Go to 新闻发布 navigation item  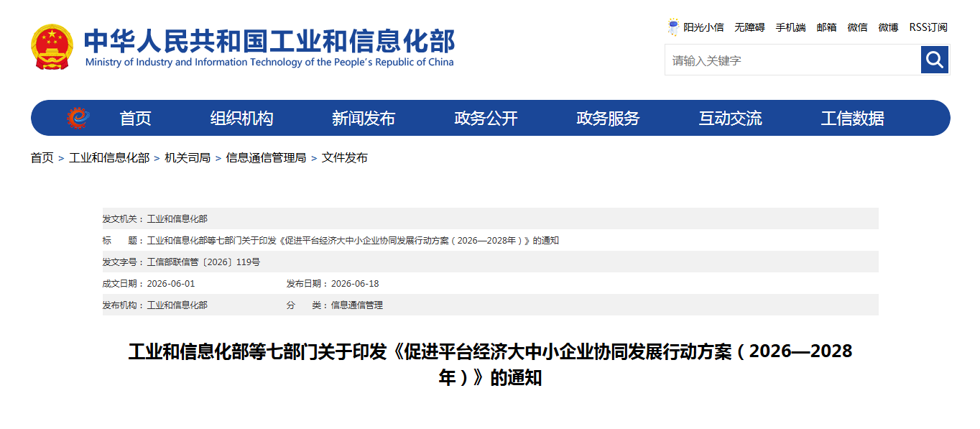click(364, 119)
